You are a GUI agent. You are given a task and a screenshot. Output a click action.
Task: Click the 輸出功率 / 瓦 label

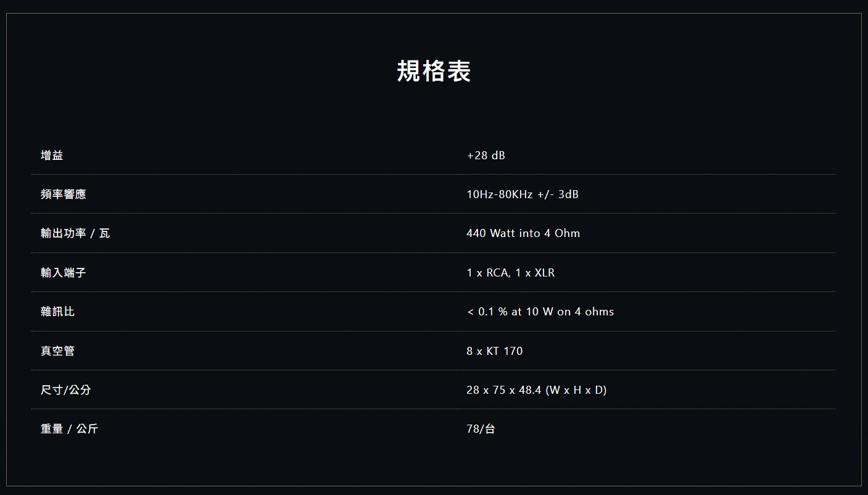click(75, 233)
